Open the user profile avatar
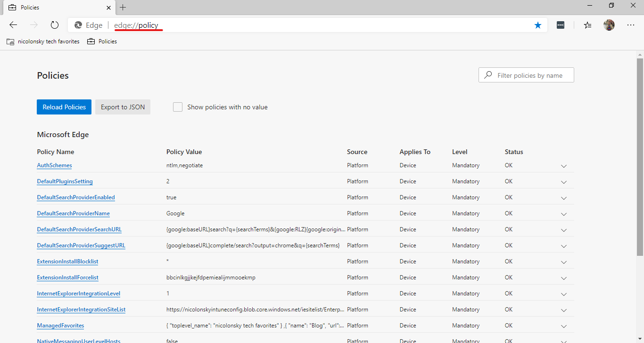 click(x=609, y=25)
